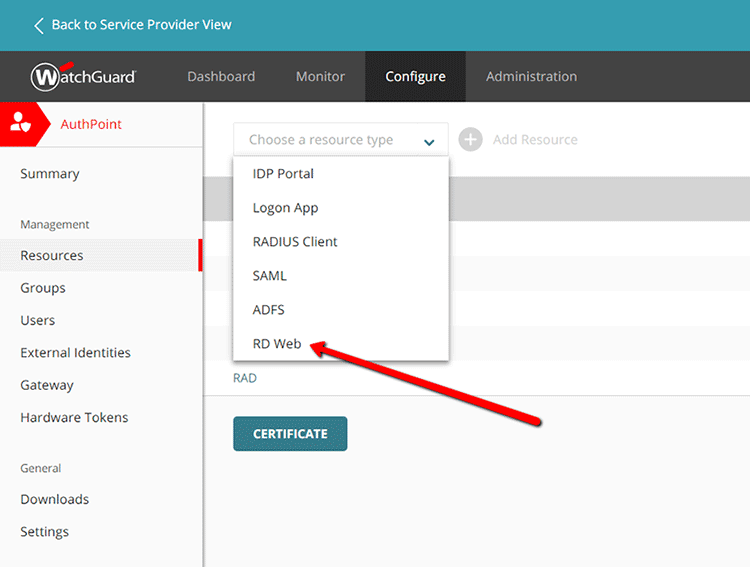Go back to Service Provider View
This screenshot has height=567, width=750.
pos(141,25)
